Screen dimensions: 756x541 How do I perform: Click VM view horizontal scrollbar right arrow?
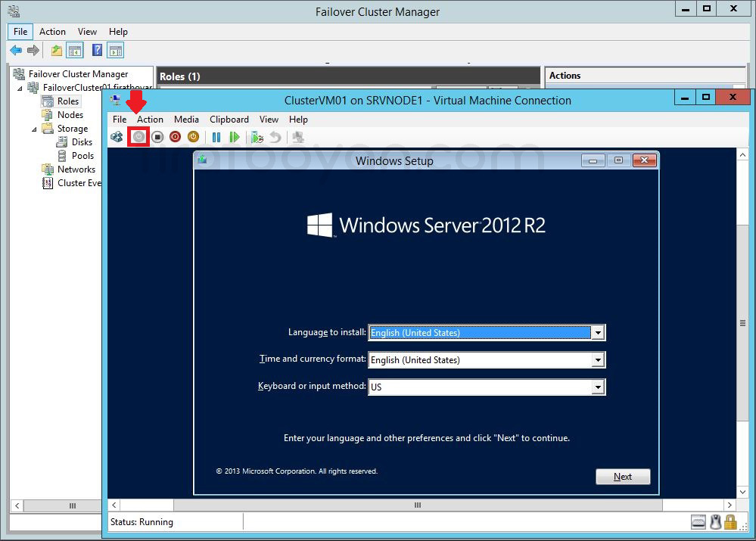pos(730,505)
